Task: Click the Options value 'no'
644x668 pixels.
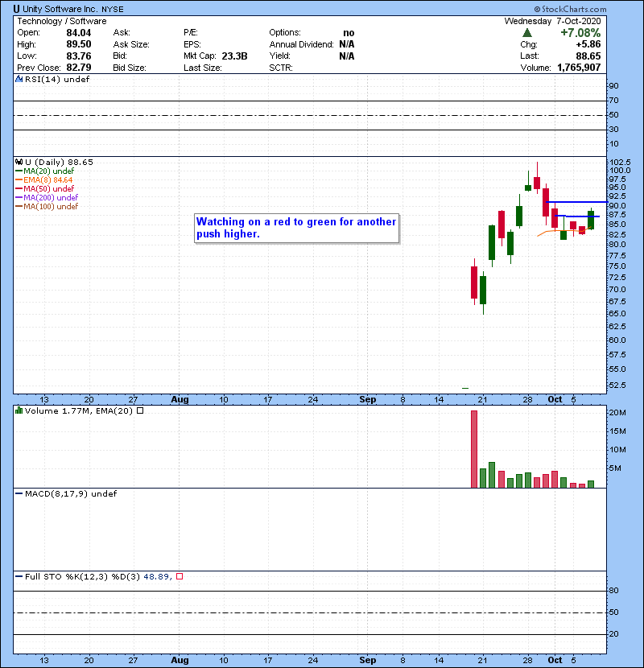Action: pyautogui.click(x=349, y=33)
